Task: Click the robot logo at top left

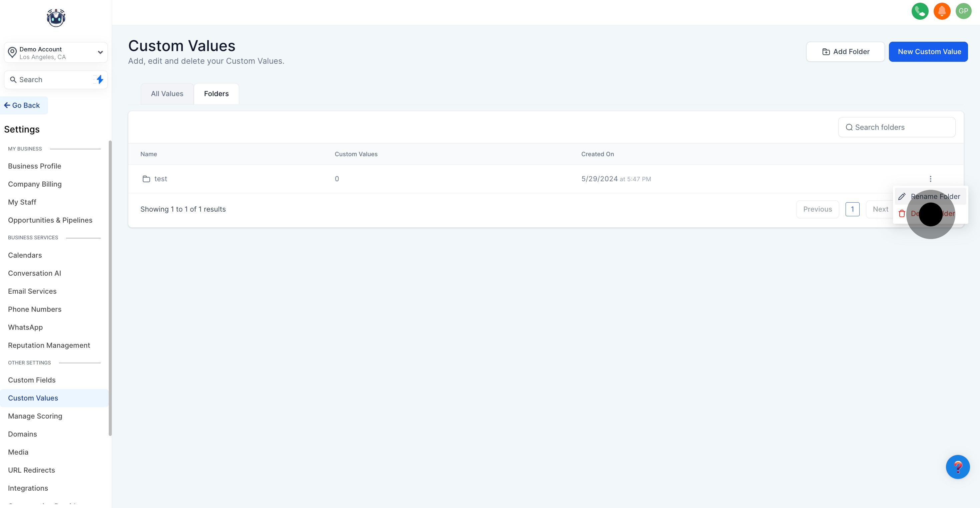Action: click(56, 18)
